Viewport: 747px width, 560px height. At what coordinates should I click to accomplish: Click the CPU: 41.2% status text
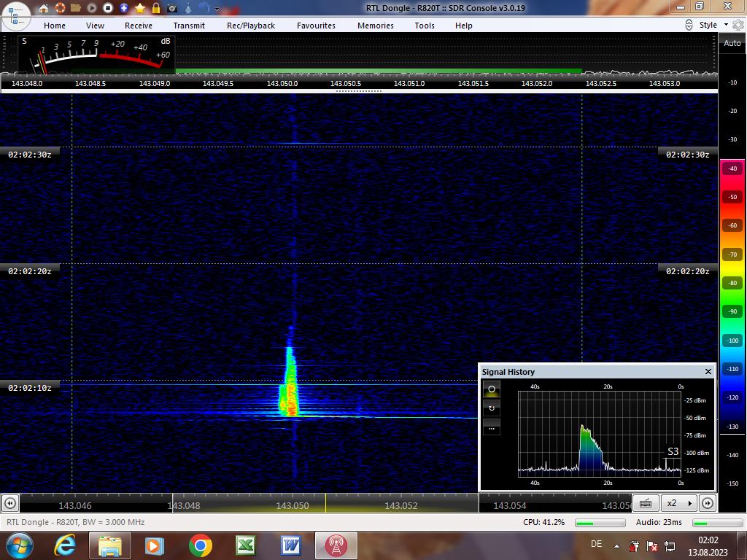pos(543,522)
